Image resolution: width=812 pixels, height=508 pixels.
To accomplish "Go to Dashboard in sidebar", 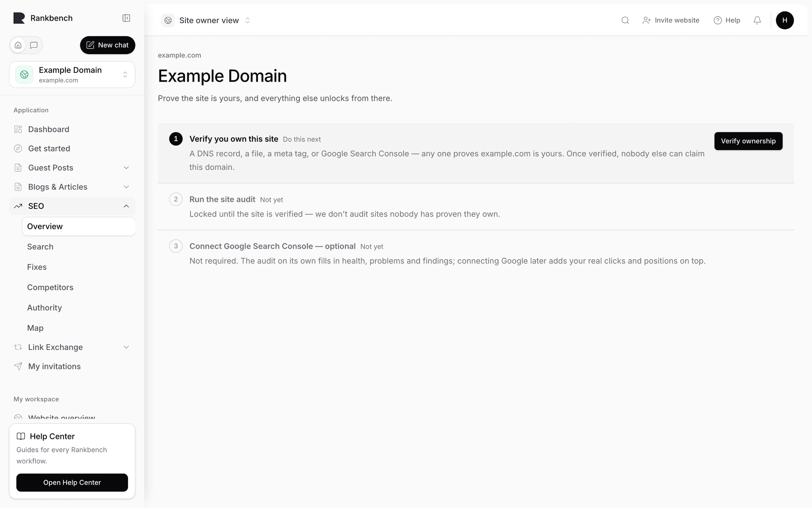I will click(x=72, y=129).
